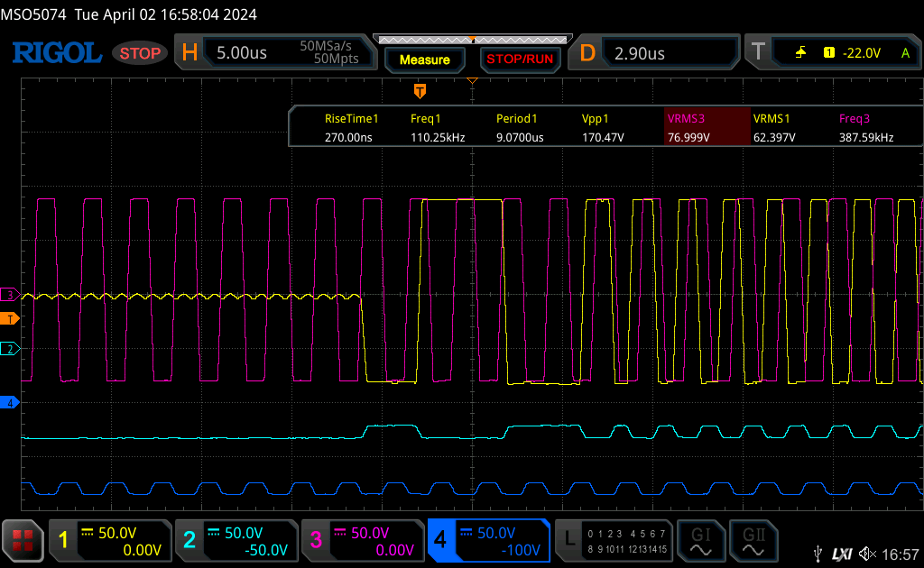Click the yellow trigger source 1 badge
The height and width of the screenshot is (568, 924).
click(x=828, y=53)
